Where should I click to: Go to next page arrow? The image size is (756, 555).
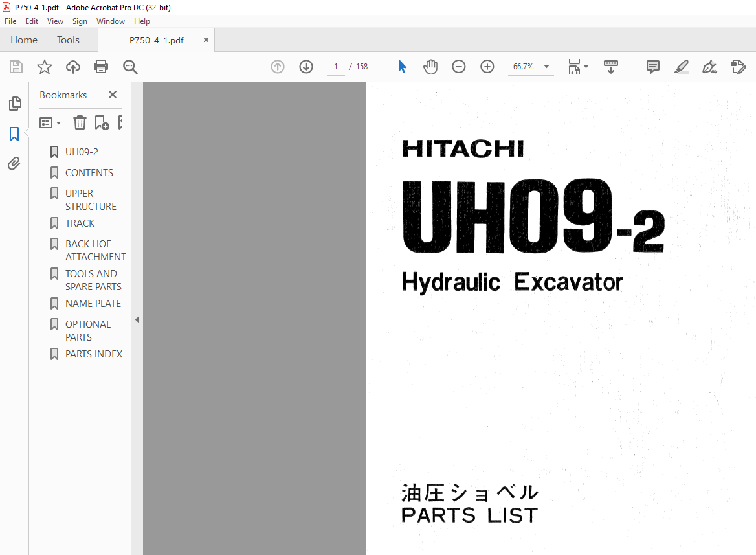point(306,67)
